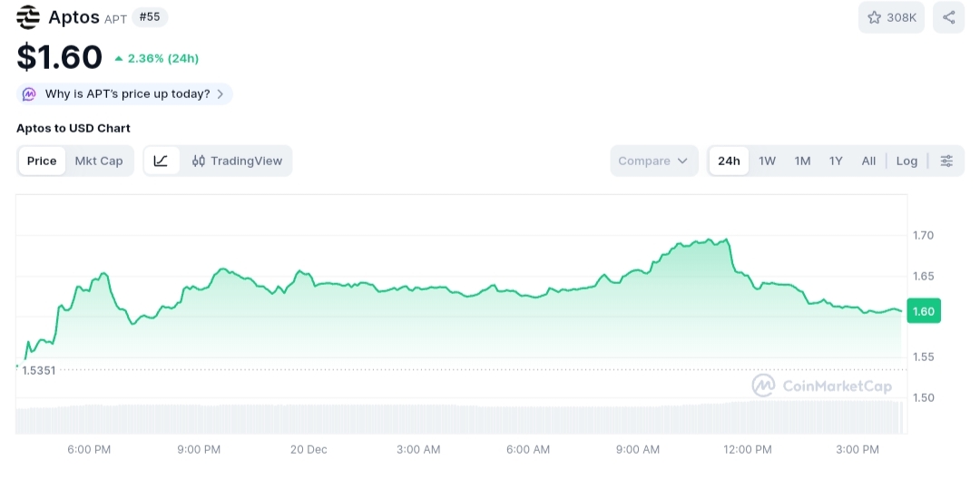Click the green 1.60 current price tag

pos(924,311)
